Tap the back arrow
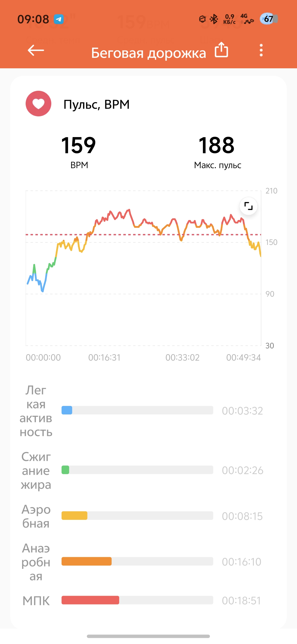297x644 pixels. point(36,50)
